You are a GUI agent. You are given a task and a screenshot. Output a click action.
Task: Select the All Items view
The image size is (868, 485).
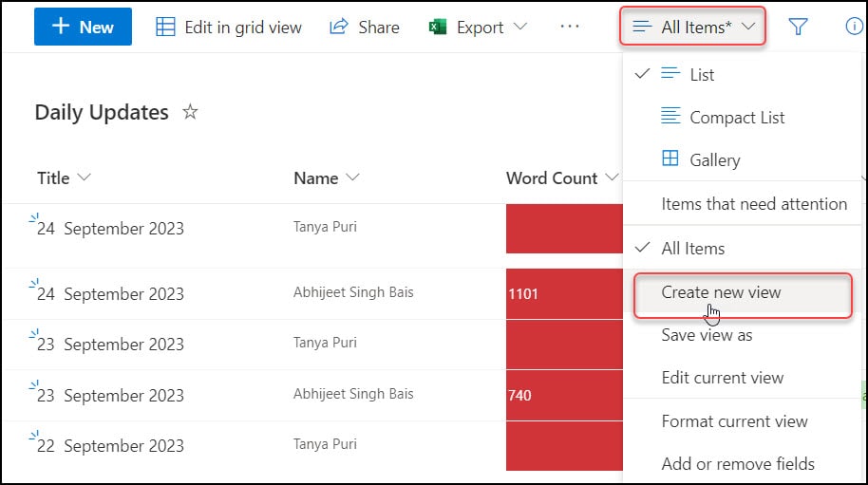coord(743,249)
